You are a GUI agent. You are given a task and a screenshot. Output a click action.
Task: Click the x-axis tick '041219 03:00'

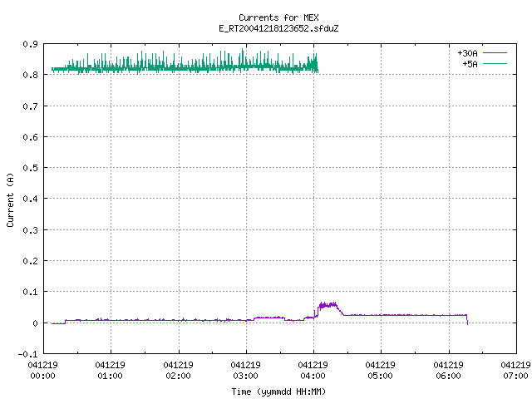click(245, 371)
